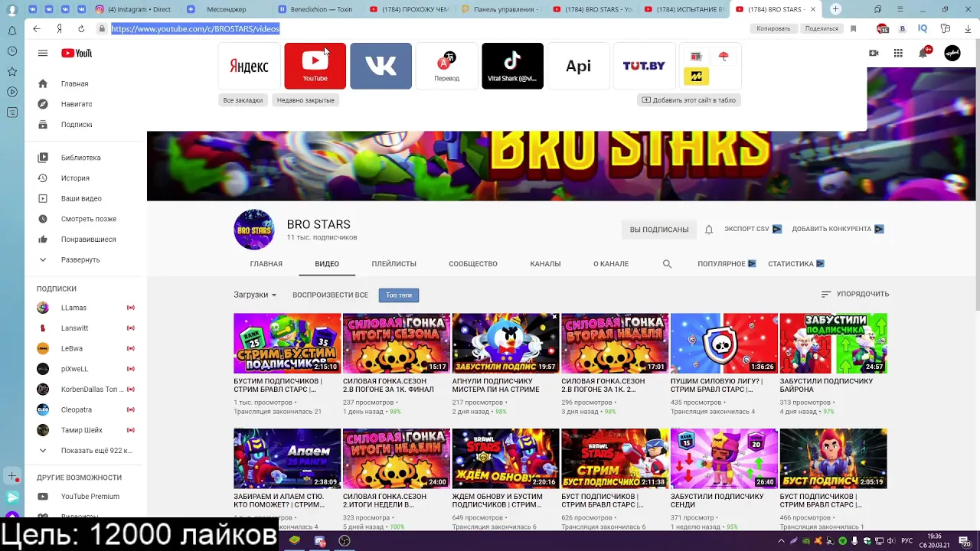
Task: Open the Загрузки dropdown
Action: pyautogui.click(x=255, y=295)
